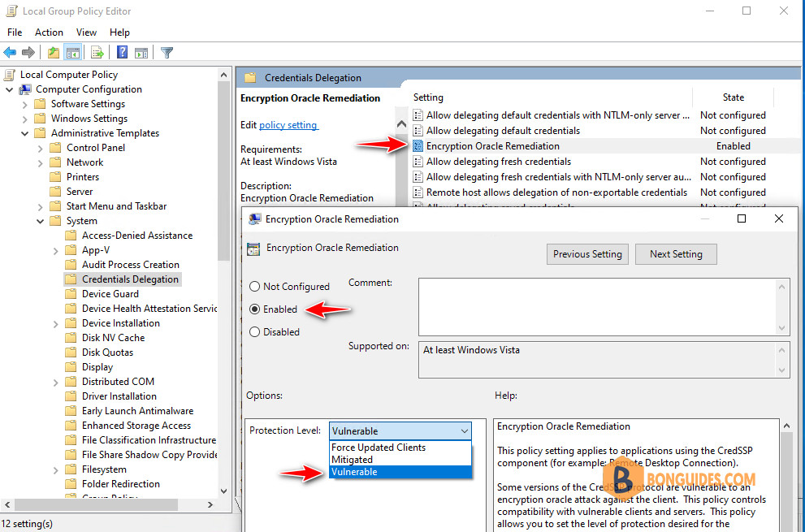This screenshot has height=532, width=805.
Task: Click policy icon beside Encryption Oracle Remediation row
Action: pos(418,146)
